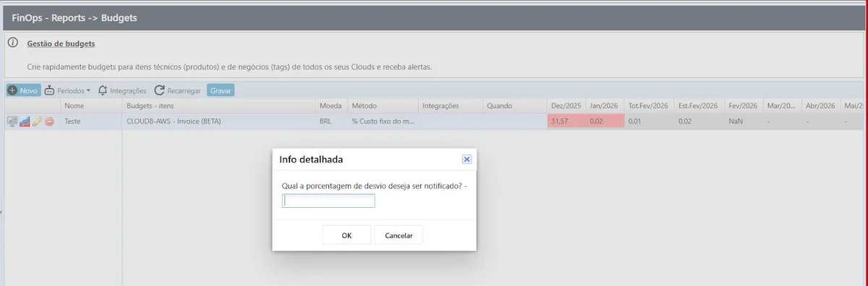Viewport: 868px width, 286px height.
Task: Click the Jan/2026 column header
Action: coord(605,106)
